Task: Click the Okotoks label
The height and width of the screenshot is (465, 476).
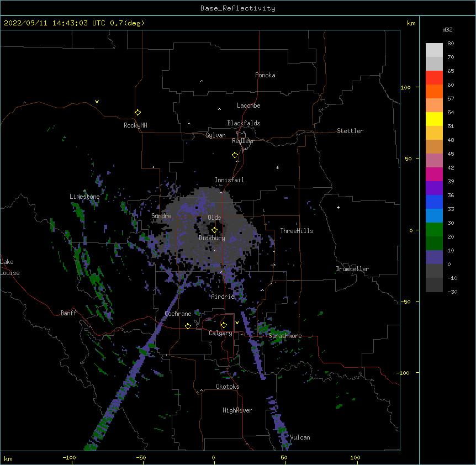Action: [x=228, y=387]
